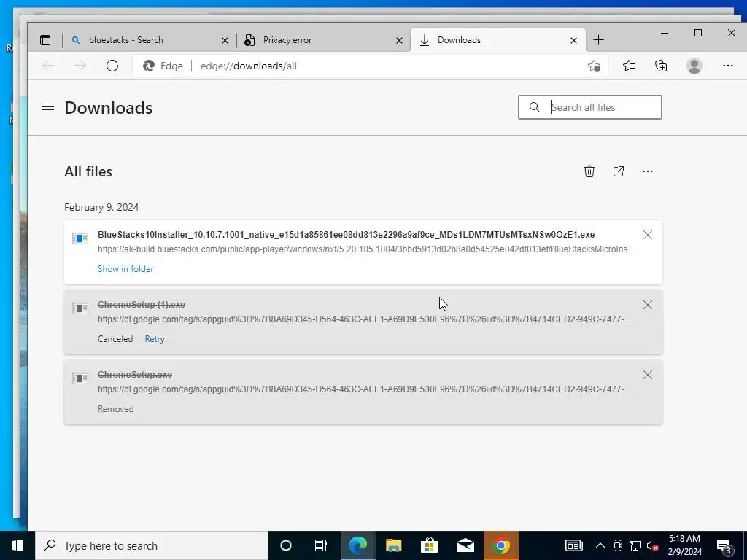Remove ChromeSetup (1).exe entry from list
The width and height of the screenshot is (747, 560).
(648, 305)
